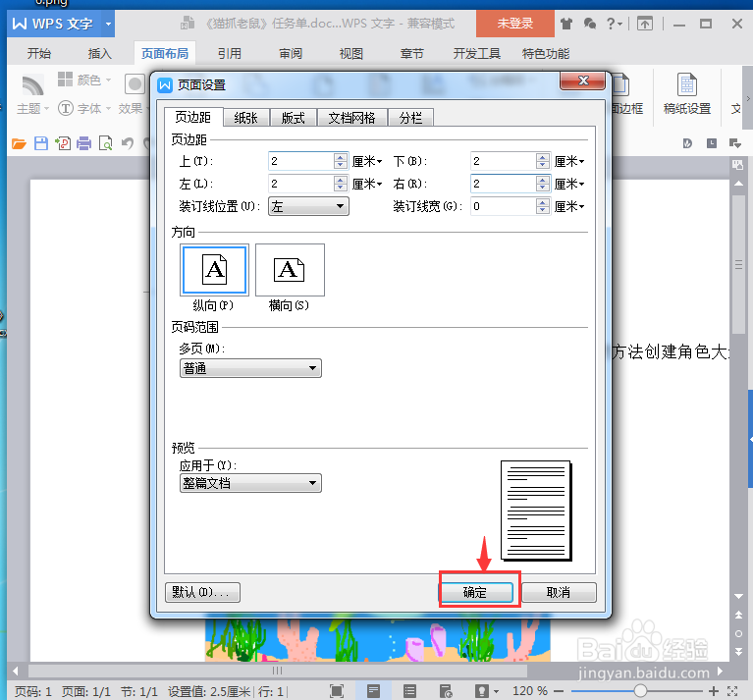Increase top margin with stepper up arrow
Viewport: 753px width, 700px height.
tap(341, 157)
